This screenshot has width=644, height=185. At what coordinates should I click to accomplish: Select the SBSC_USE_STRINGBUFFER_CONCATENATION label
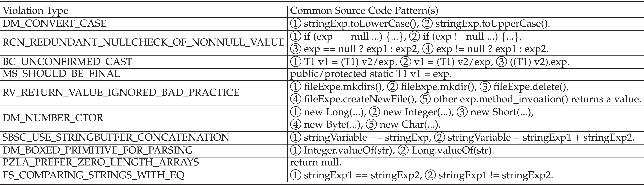tap(116, 138)
